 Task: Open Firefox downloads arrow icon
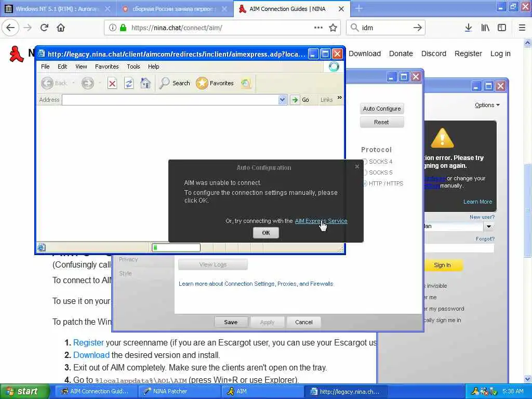coord(468,28)
